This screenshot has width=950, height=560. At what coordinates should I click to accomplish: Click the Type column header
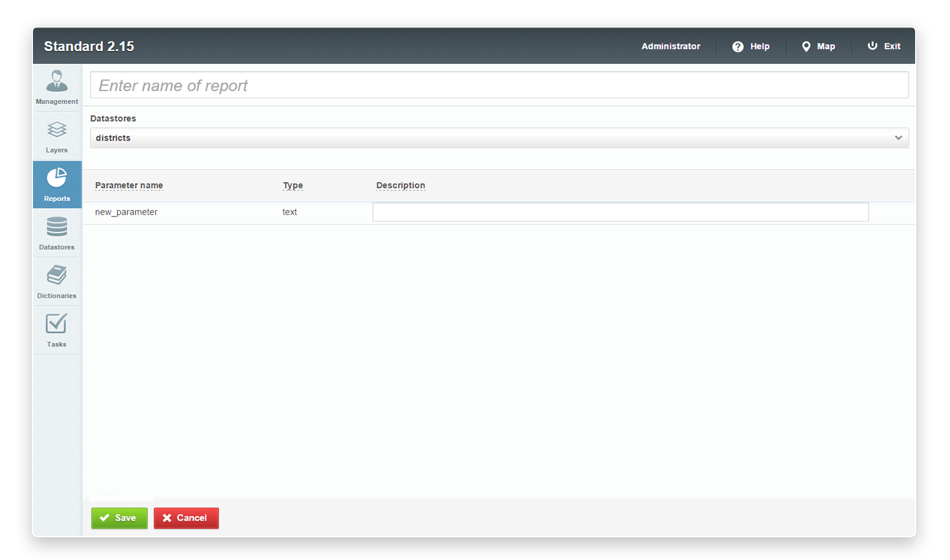point(293,185)
